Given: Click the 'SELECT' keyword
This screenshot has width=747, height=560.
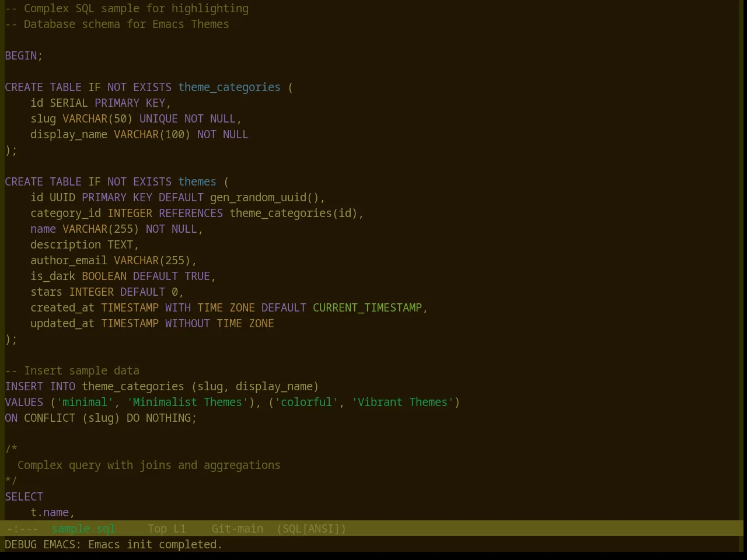Looking at the screenshot, I should click(24, 496).
